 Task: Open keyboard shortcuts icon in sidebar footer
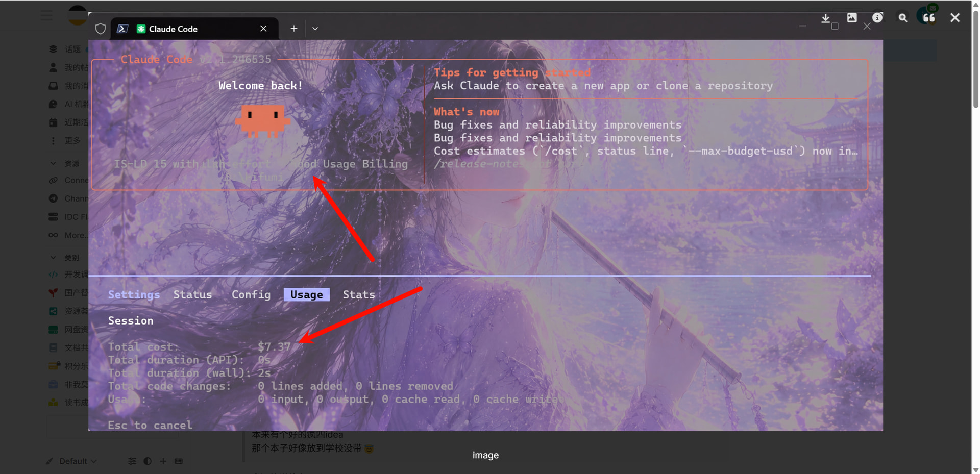179,461
